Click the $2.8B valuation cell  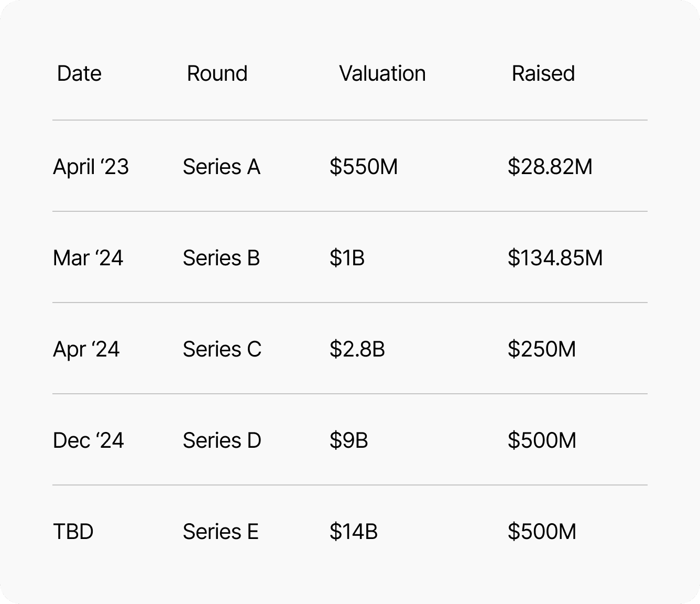pyautogui.click(x=357, y=349)
